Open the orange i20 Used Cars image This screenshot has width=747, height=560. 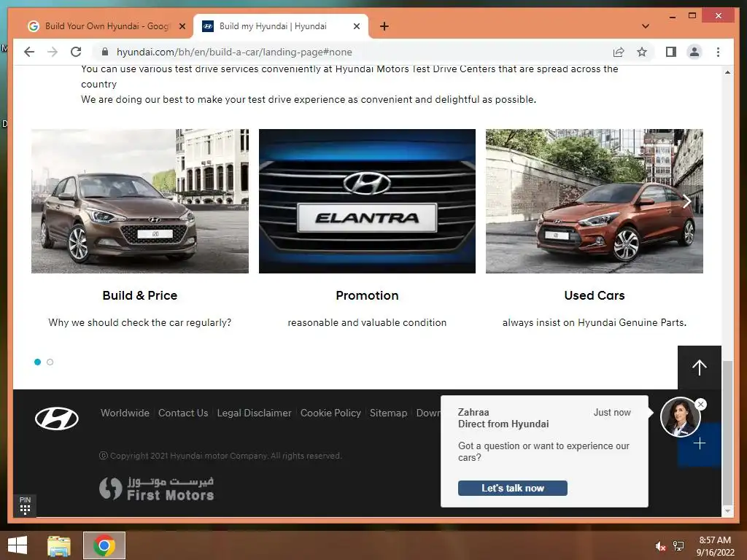pyautogui.click(x=594, y=201)
